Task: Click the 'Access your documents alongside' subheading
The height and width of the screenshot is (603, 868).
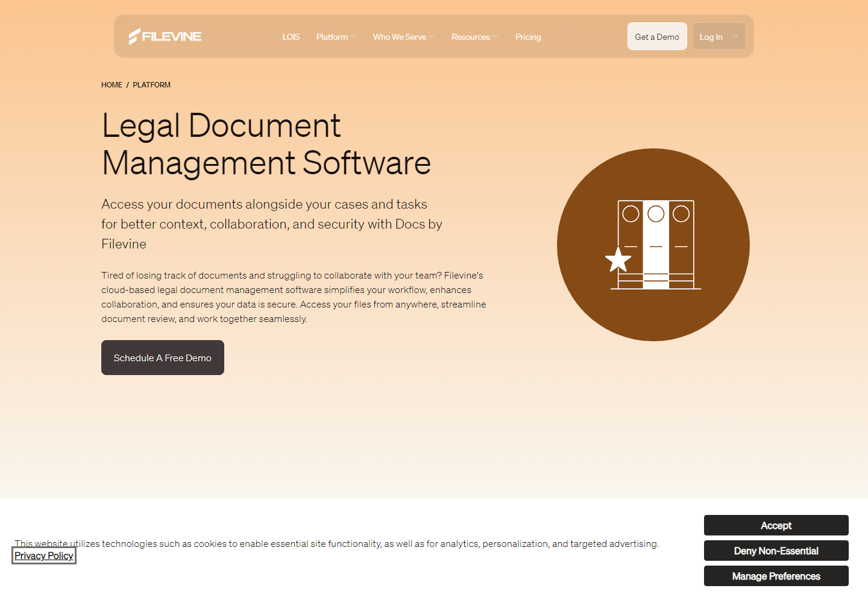Action: [x=272, y=224]
